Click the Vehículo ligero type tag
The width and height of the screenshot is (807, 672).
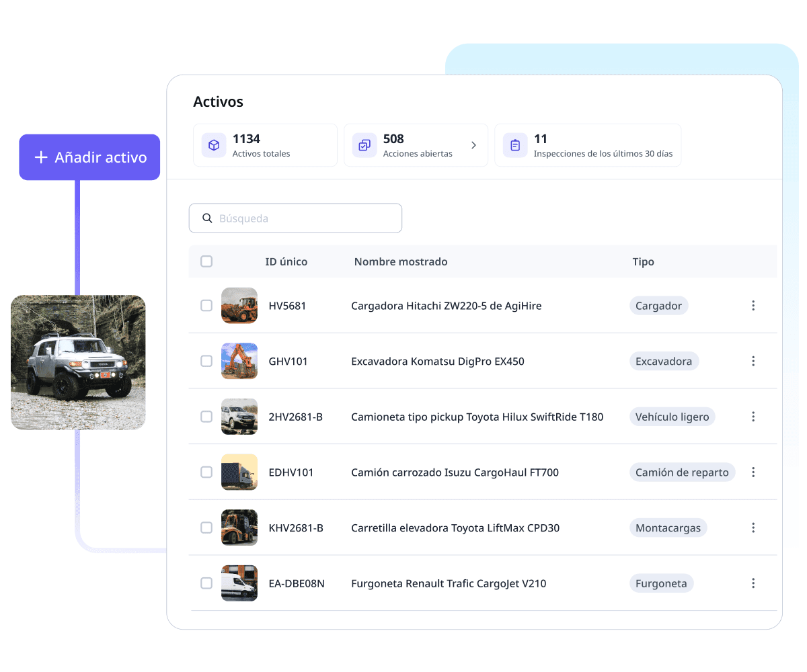672,417
